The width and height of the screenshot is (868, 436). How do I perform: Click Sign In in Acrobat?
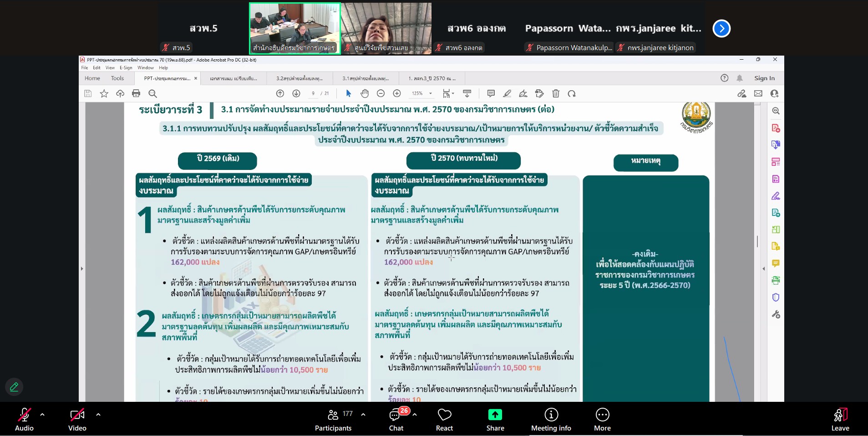pos(764,78)
